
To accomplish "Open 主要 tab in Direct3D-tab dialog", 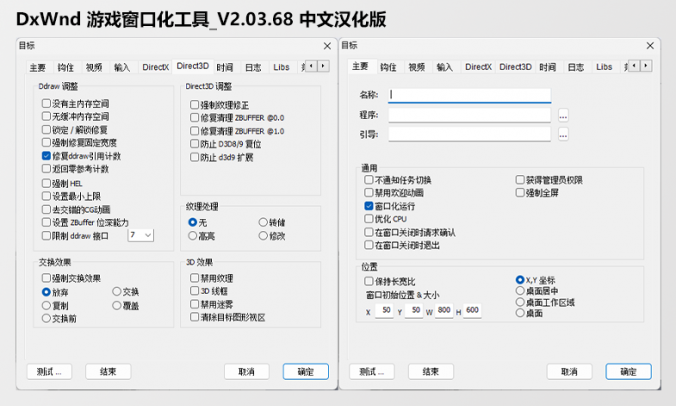I will (38, 67).
